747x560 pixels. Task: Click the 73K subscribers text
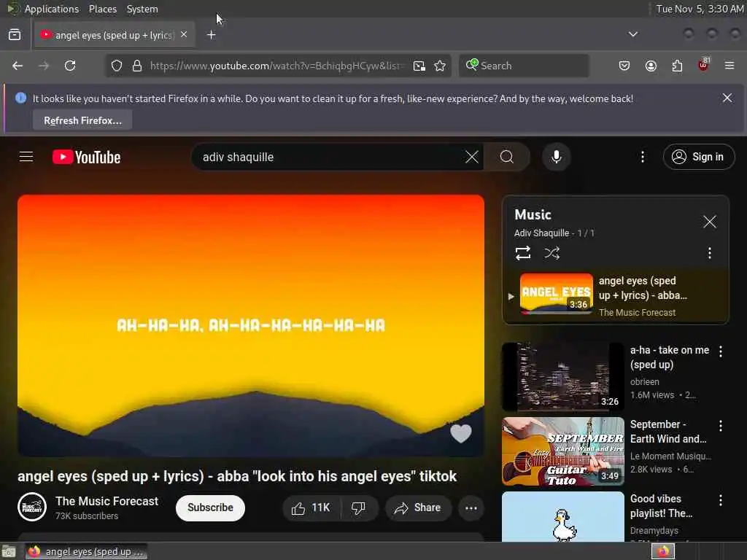pos(86,516)
